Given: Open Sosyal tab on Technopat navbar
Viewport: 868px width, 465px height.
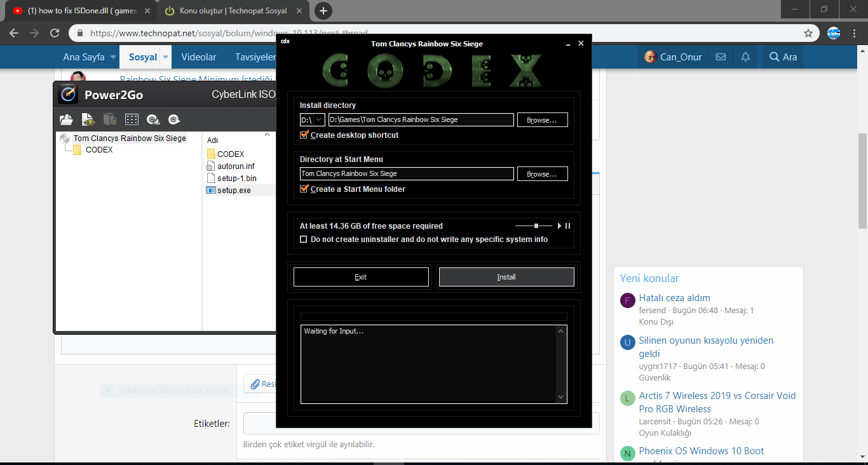Looking at the screenshot, I should 143,57.
